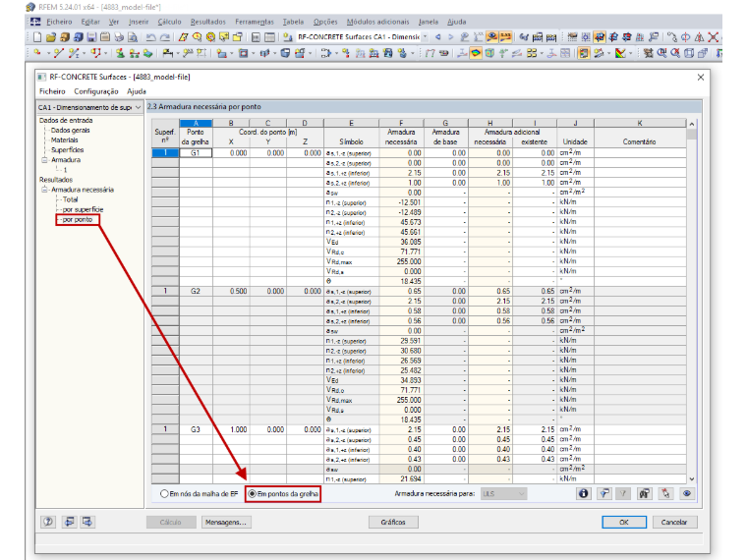Select 'Superfícies' in the tree
747x560 pixels.
[67, 150]
